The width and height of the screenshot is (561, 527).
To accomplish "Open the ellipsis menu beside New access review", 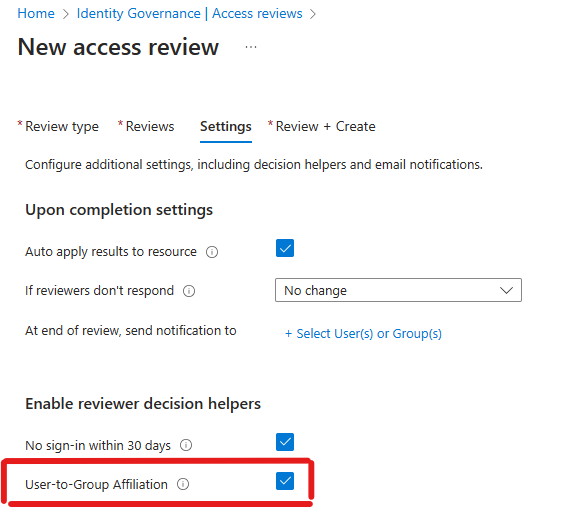I will (251, 47).
